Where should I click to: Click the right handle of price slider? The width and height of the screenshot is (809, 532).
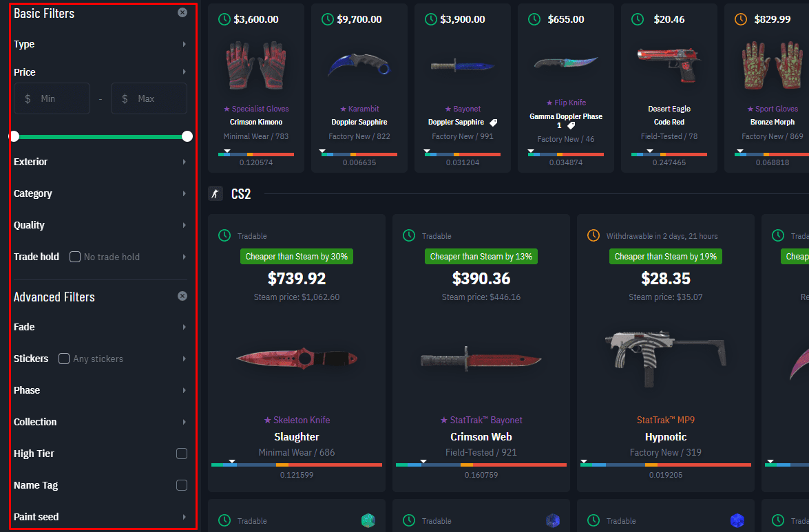[x=187, y=136]
